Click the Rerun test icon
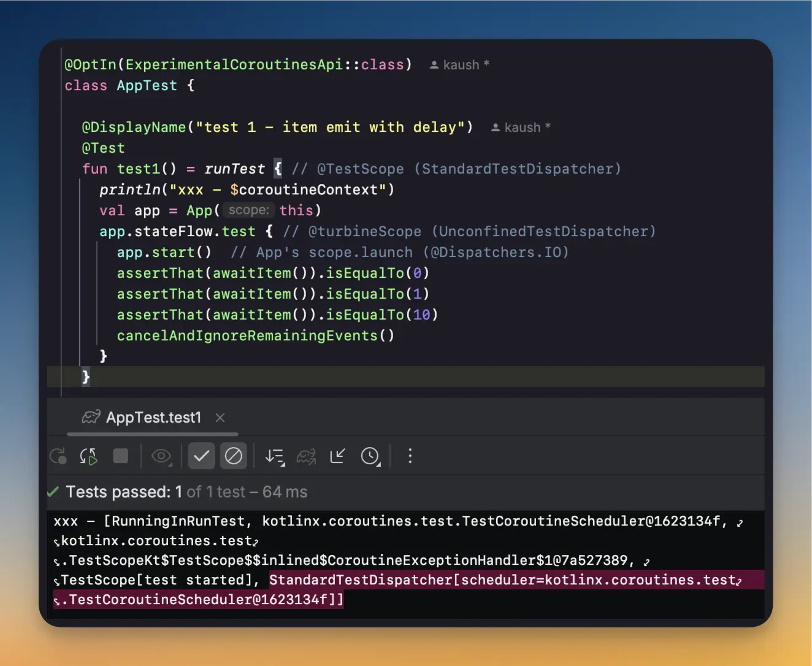The image size is (812, 666). tap(58, 456)
